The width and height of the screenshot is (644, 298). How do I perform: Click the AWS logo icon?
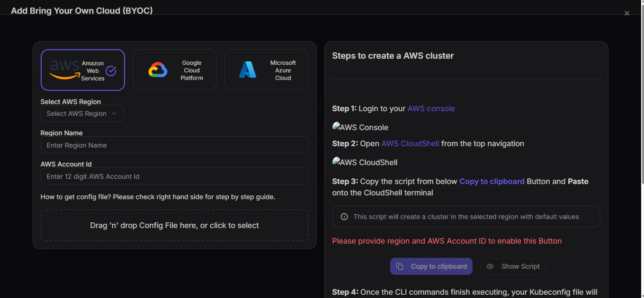pyautogui.click(x=65, y=70)
